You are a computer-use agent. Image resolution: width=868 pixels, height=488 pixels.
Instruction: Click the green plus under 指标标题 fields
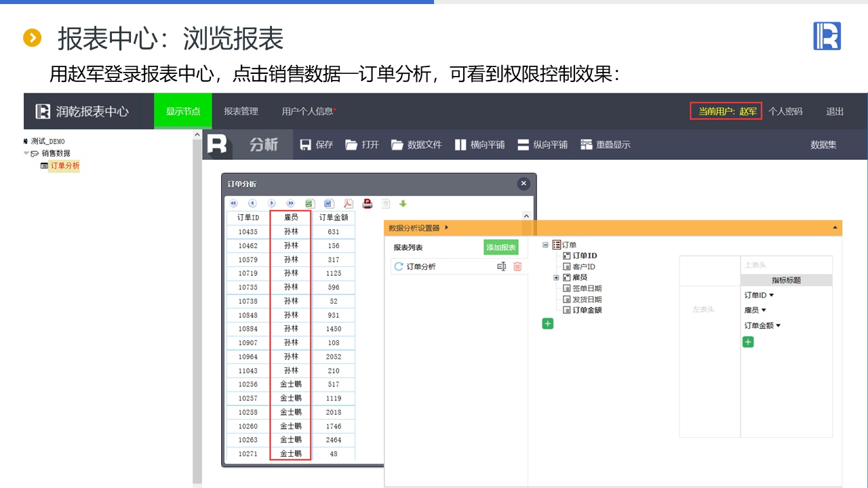coord(748,342)
